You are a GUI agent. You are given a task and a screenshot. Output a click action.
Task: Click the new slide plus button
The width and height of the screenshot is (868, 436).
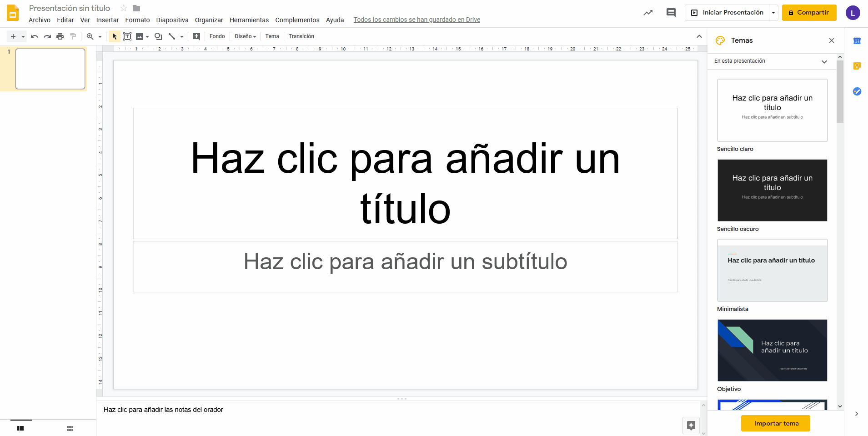(x=13, y=36)
